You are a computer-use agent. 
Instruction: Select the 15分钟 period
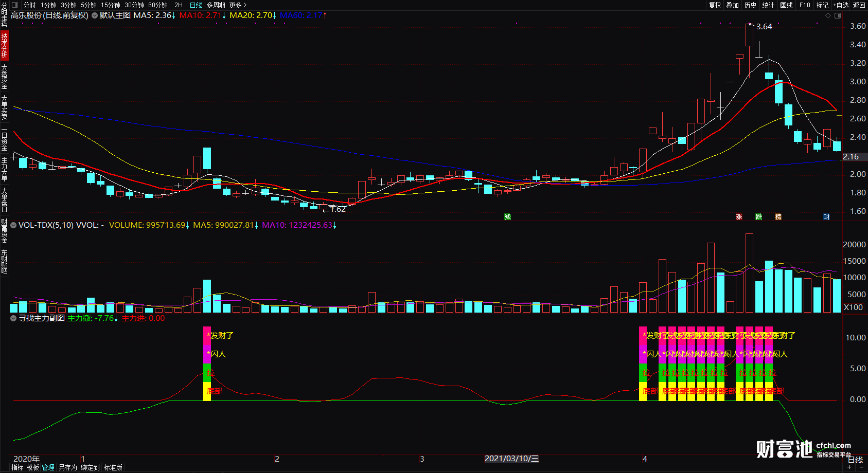tap(111, 5)
